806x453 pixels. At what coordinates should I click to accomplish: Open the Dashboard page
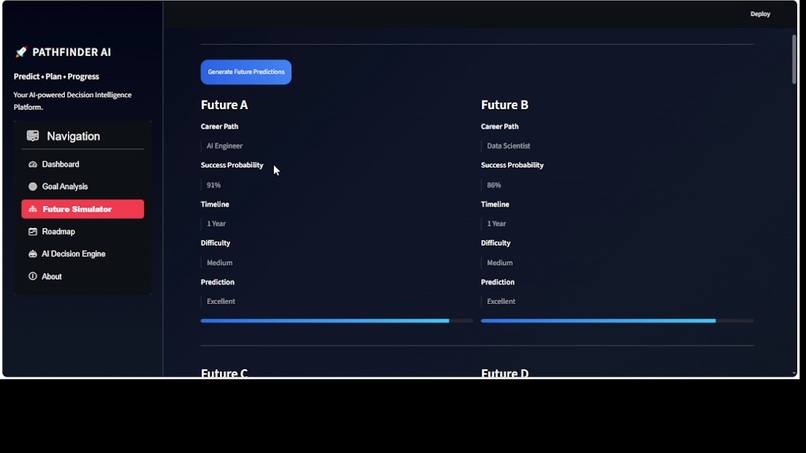click(83, 165)
